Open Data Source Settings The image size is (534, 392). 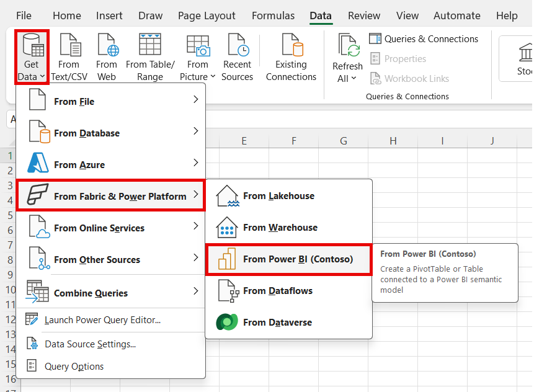pos(88,344)
